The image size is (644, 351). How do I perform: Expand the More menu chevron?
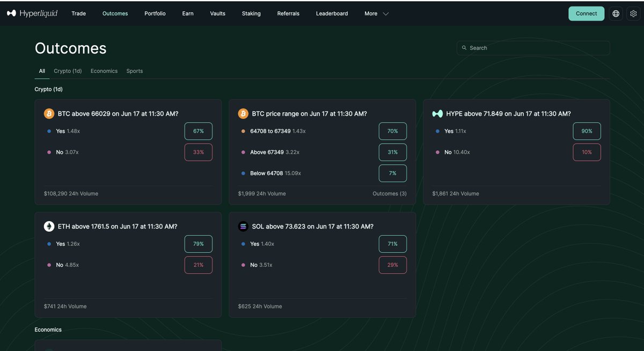tap(385, 13)
